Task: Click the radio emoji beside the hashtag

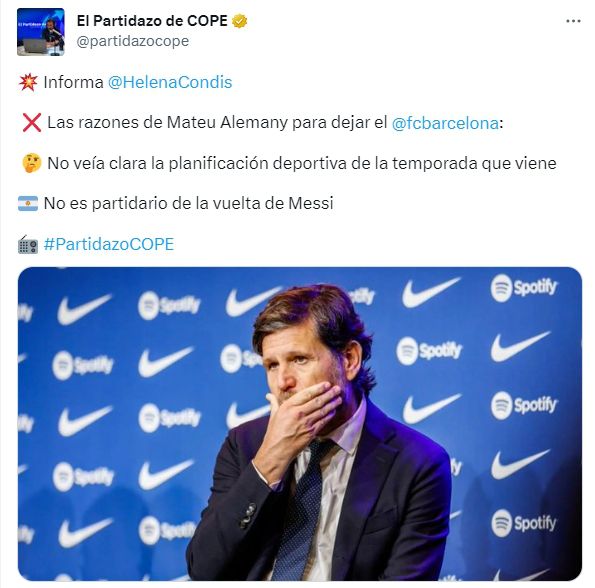Action: point(28,244)
